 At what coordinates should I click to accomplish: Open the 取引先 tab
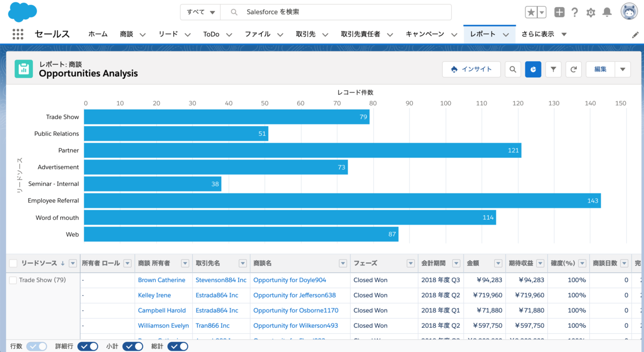305,34
